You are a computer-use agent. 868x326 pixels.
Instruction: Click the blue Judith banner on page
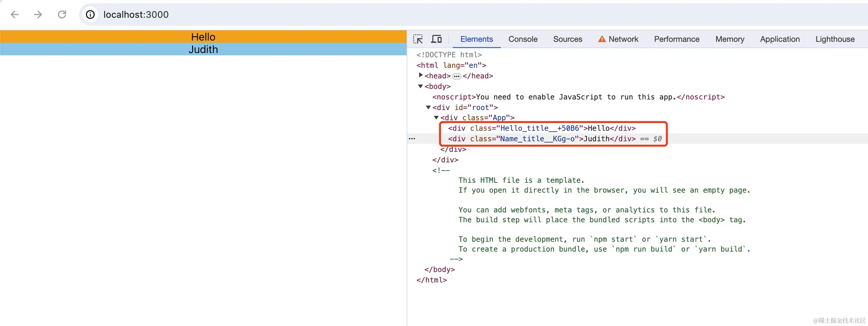(203, 49)
